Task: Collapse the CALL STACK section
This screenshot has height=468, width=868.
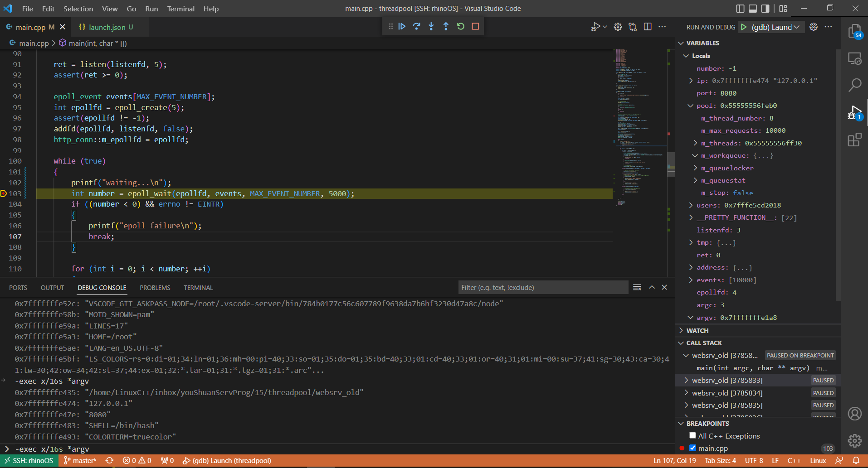Action: point(681,343)
